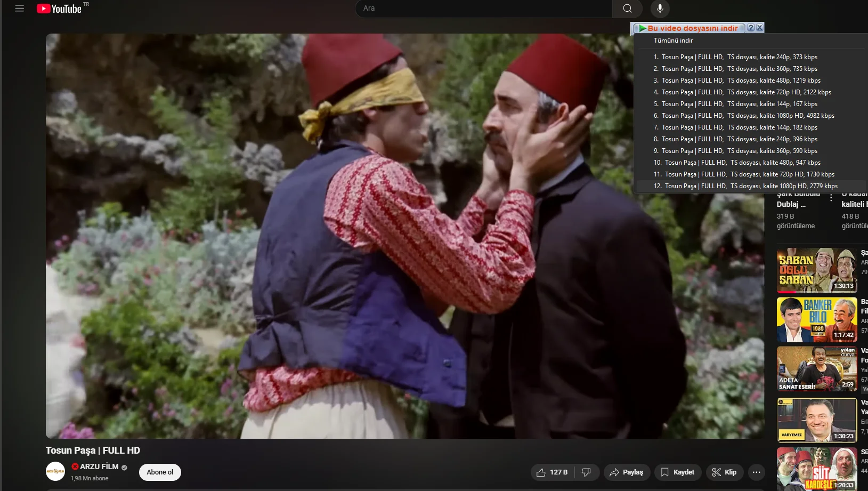868x491 pixels.
Task: Select 720p HD 2122 kbps option
Action: pos(752,92)
